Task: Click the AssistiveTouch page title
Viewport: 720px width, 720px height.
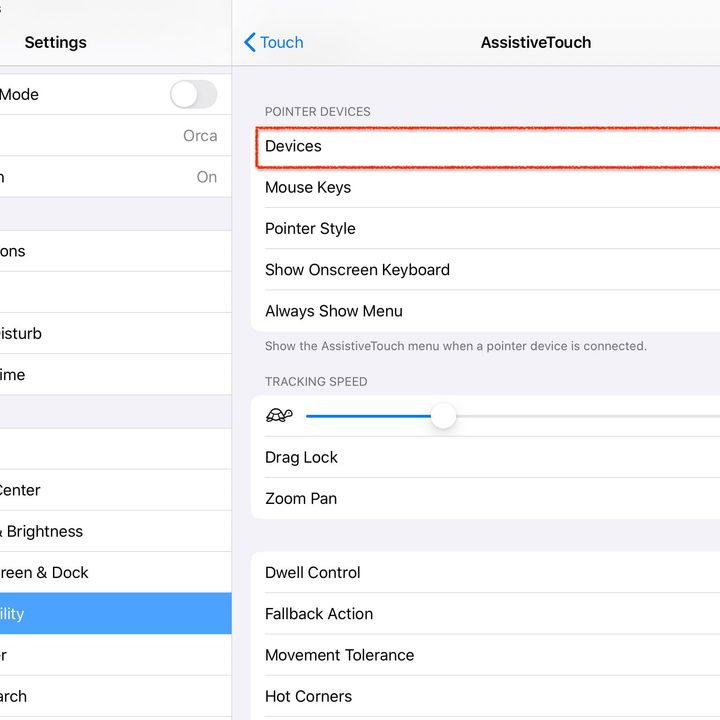Action: pos(536,43)
